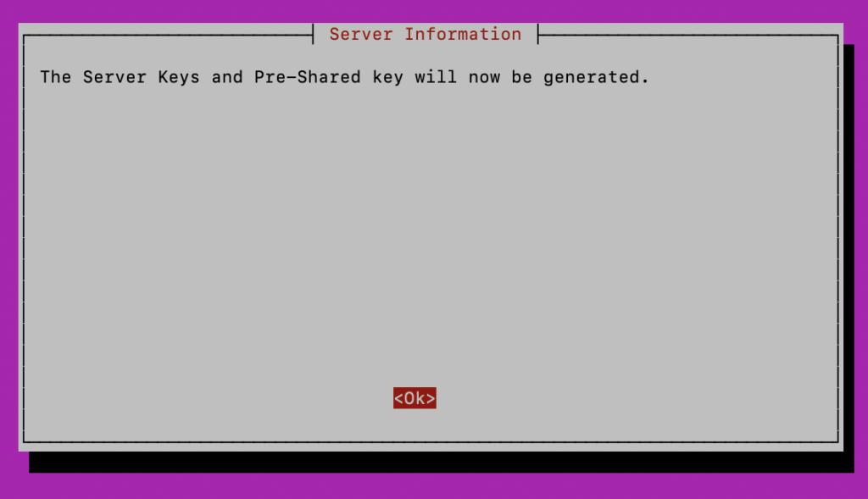Click the black shadow at the dialog's right edge
The height and width of the screenshot is (499, 868).
[x=849, y=248]
